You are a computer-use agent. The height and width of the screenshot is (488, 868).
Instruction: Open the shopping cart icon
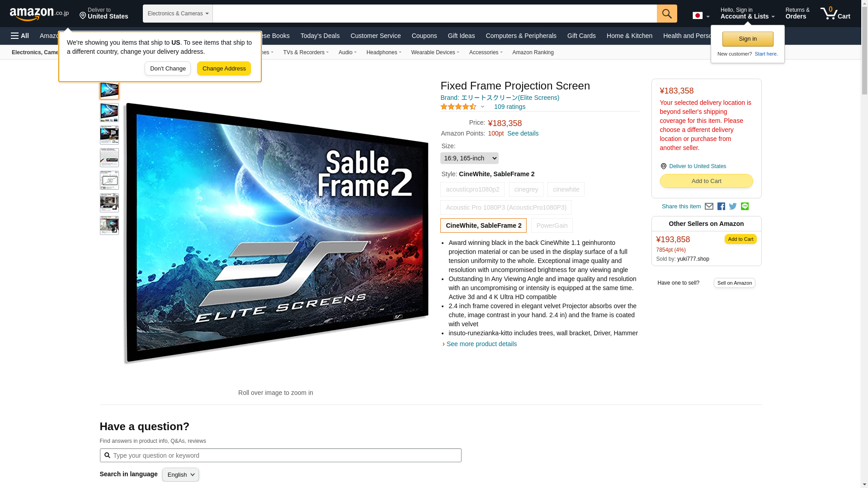835,14
